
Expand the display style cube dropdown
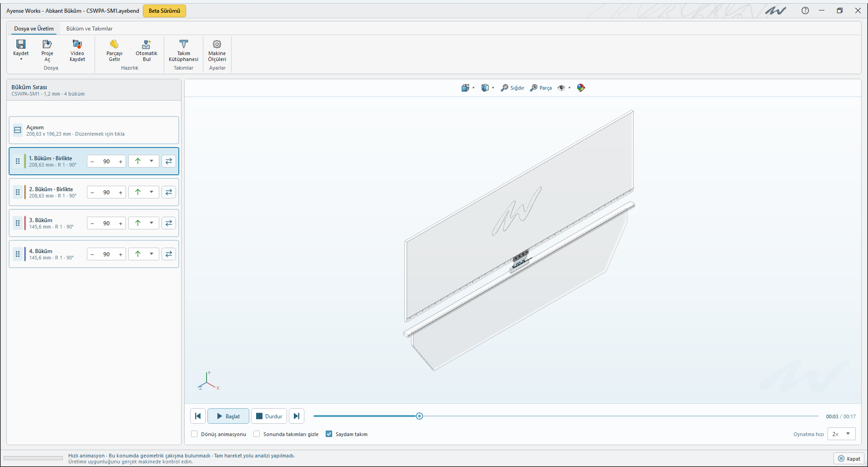(x=493, y=88)
